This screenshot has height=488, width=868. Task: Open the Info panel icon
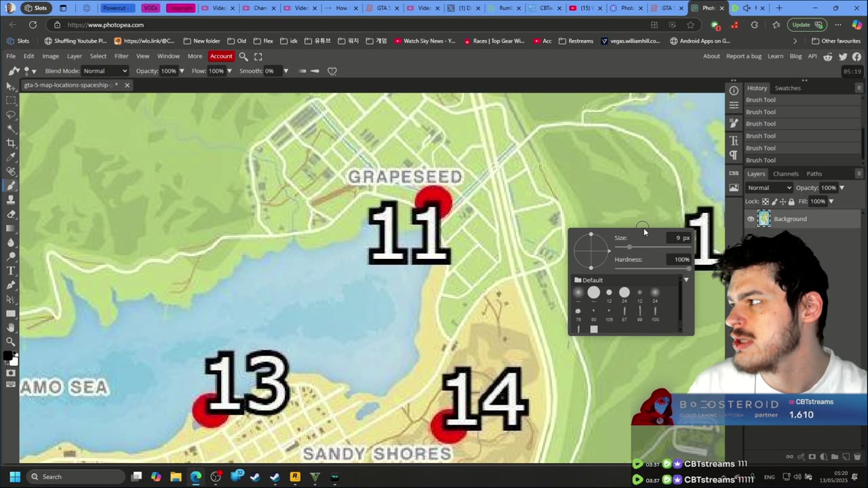tap(734, 90)
